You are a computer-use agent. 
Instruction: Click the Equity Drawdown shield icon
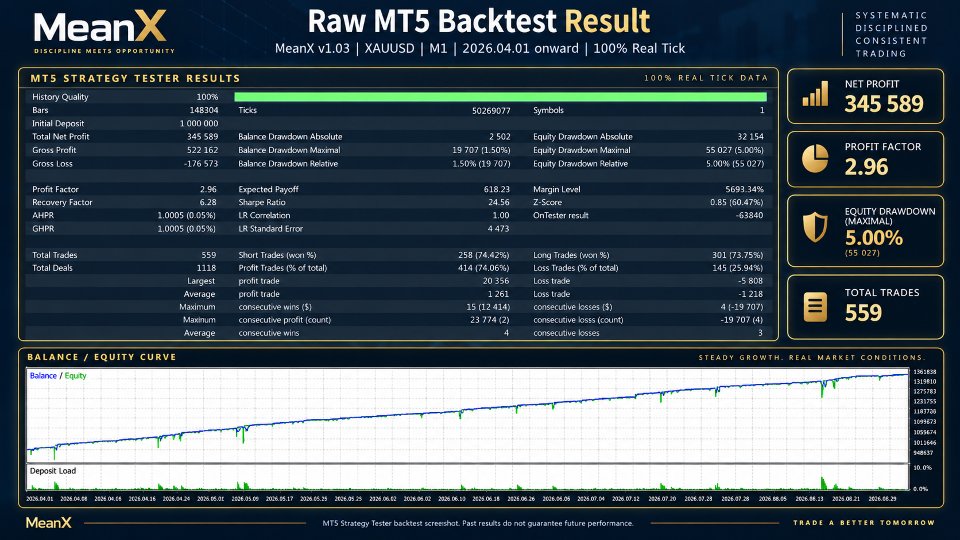click(815, 227)
